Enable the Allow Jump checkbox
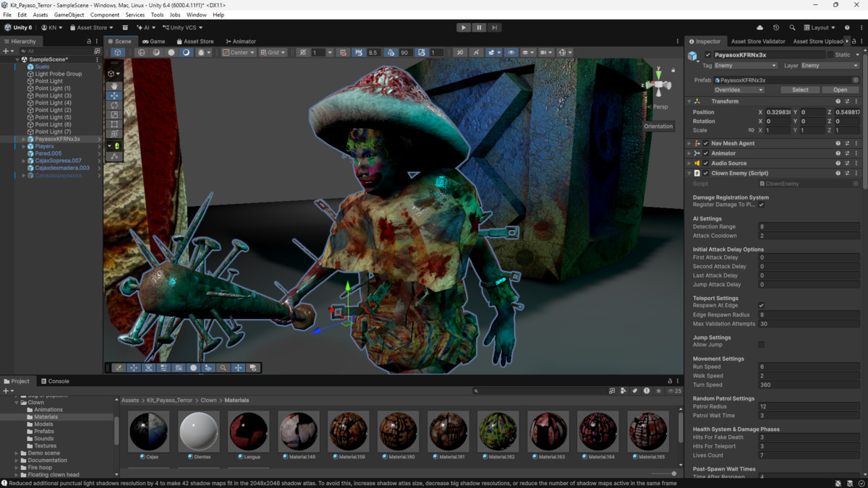The image size is (868, 488). [761, 345]
